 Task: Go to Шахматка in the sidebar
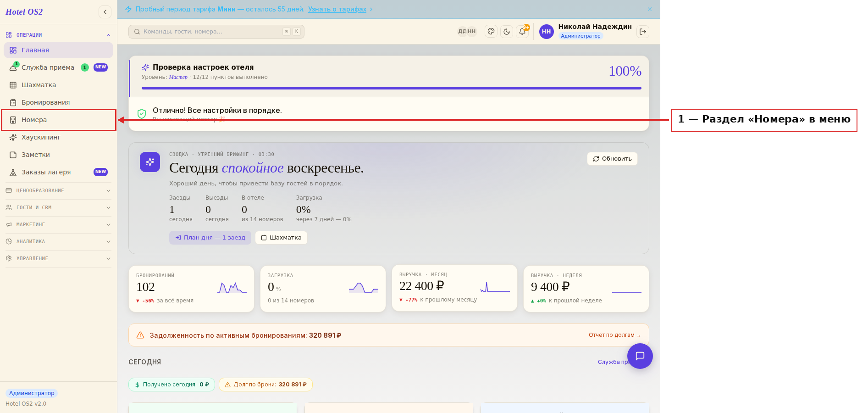pos(58,85)
